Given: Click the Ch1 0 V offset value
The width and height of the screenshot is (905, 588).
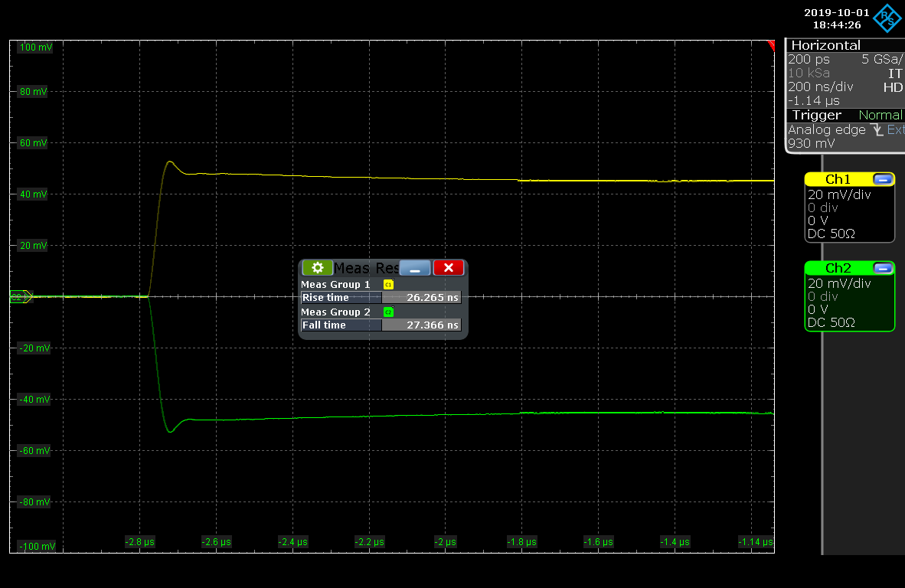Looking at the screenshot, I should (817, 221).
